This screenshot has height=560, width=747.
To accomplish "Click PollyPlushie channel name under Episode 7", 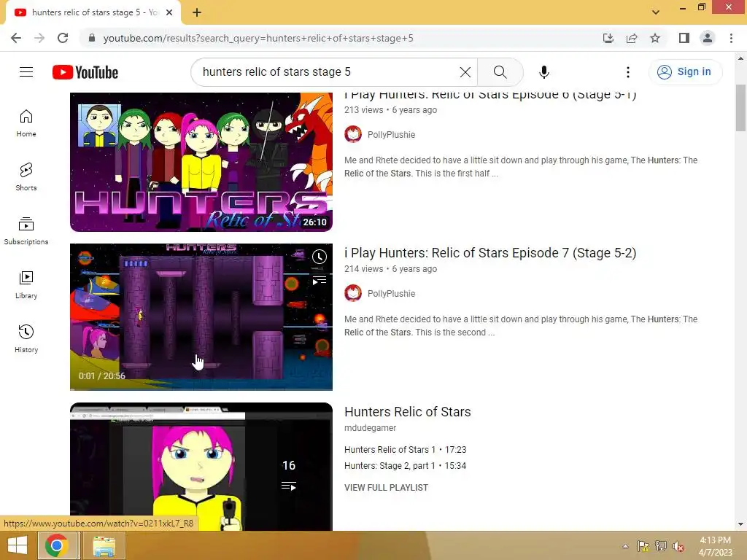I will pos(391,294).
